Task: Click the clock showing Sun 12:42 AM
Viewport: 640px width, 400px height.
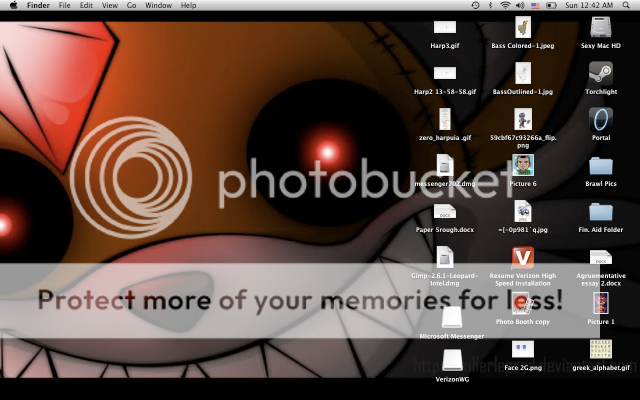Action: click(x=589, y=5)
